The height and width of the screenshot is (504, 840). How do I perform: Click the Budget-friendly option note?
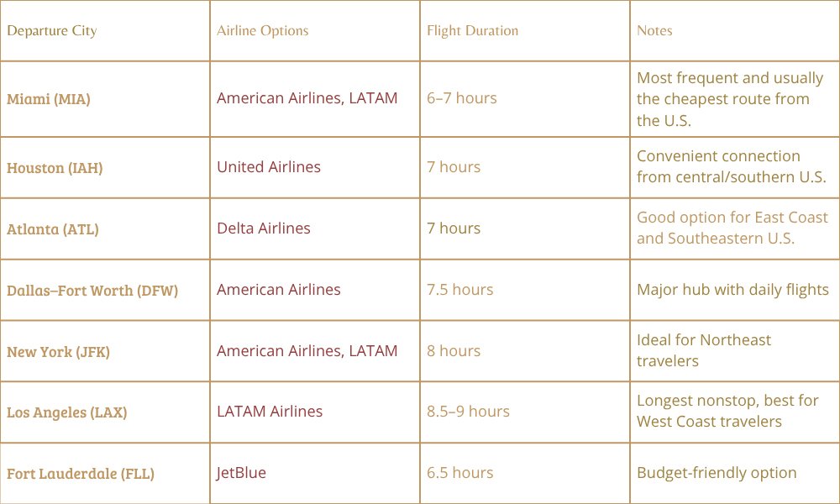tap(717, 473)
